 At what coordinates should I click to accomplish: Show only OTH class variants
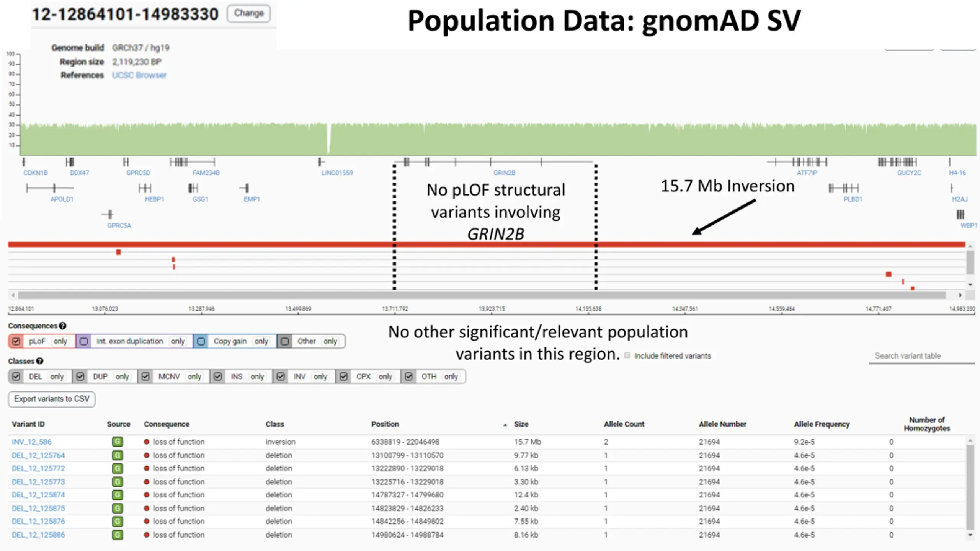point(451,377)
